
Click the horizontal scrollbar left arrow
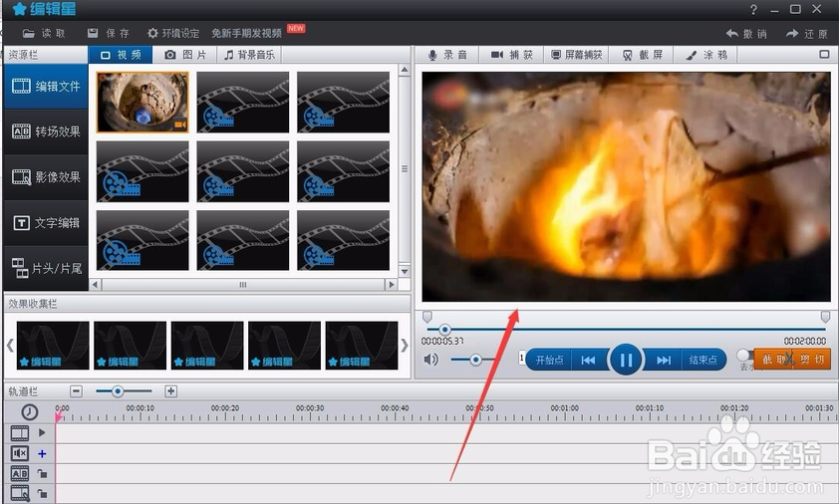tap(96, 285)
